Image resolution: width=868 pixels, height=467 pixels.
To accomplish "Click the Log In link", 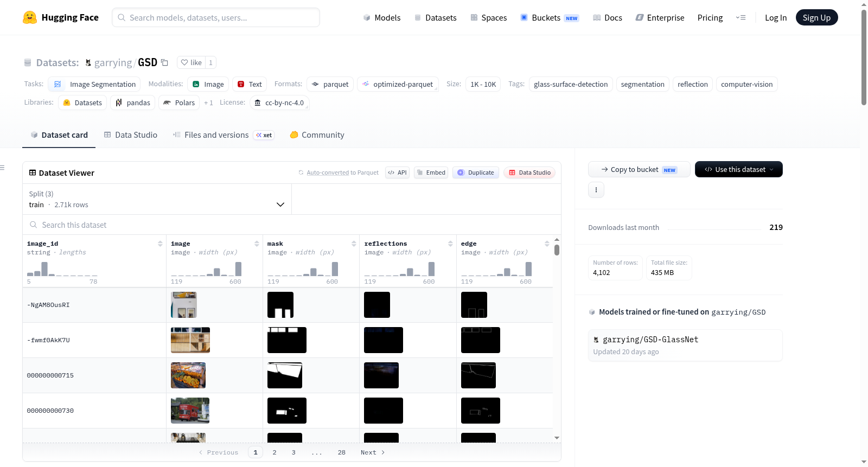I will tap(776, 17).
